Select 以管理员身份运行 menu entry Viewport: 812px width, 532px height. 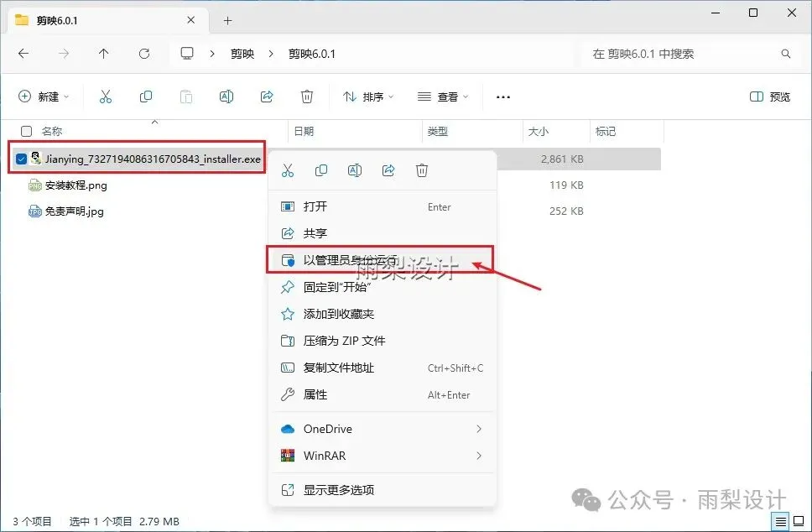coord(381,260)
